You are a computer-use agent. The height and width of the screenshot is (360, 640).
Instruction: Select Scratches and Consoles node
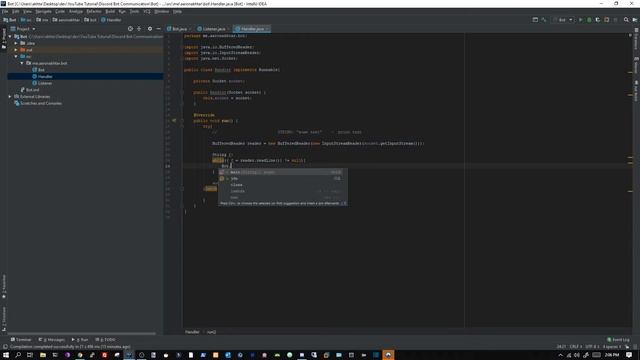coord(38,103)
